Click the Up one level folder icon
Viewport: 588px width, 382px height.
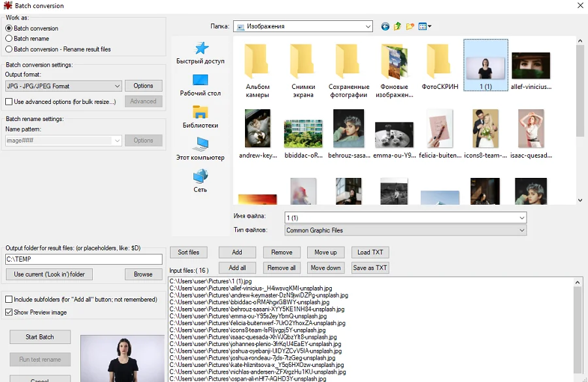point(397,27)
